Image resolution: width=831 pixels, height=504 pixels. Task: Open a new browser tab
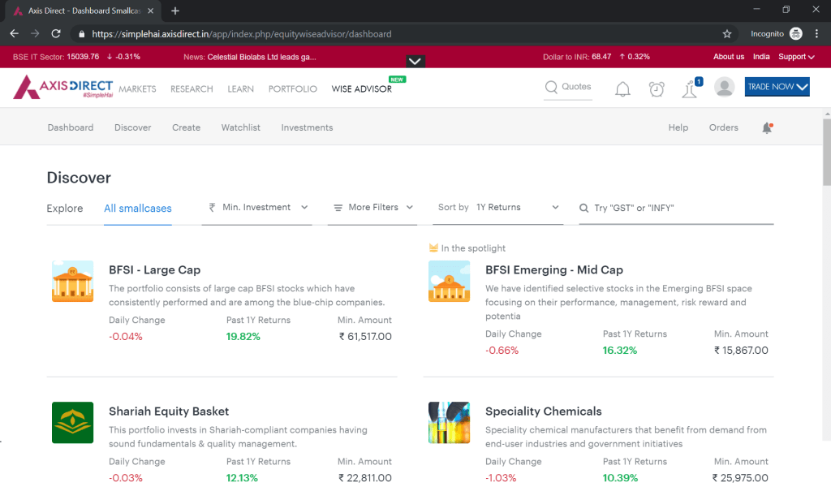pyautogui.click(x=175, y=11)
